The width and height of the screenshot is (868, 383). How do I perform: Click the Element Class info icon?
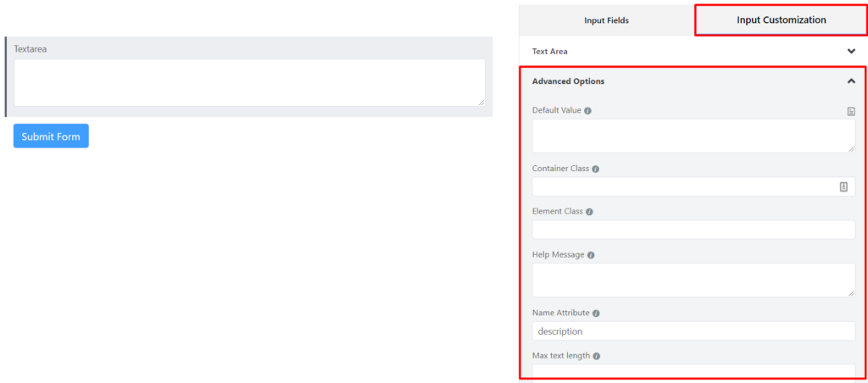coord(590,212)
